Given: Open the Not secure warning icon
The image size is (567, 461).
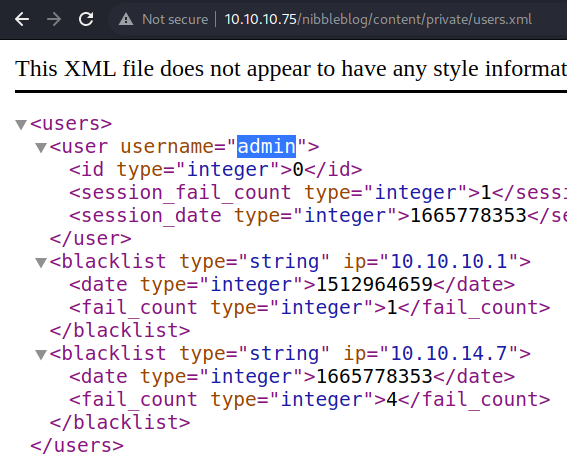Looking at the screenshot, I should coord(126,19).
